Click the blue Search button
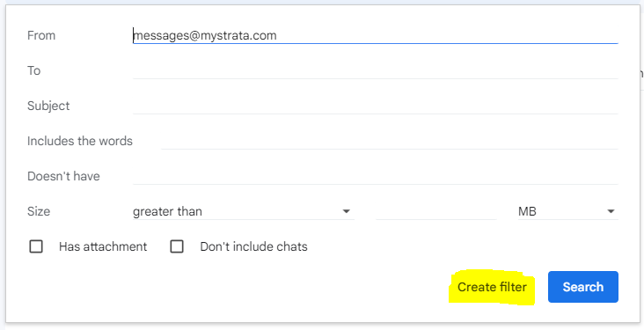Screen dimensions: 644x330 click(582, 287)
